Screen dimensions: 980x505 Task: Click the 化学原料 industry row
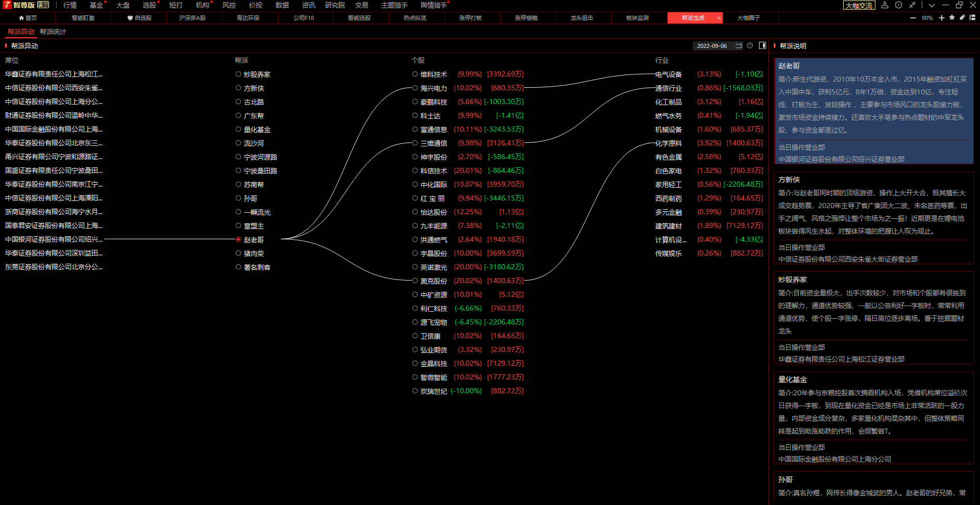pyautogui.click(x=709, y=143)
